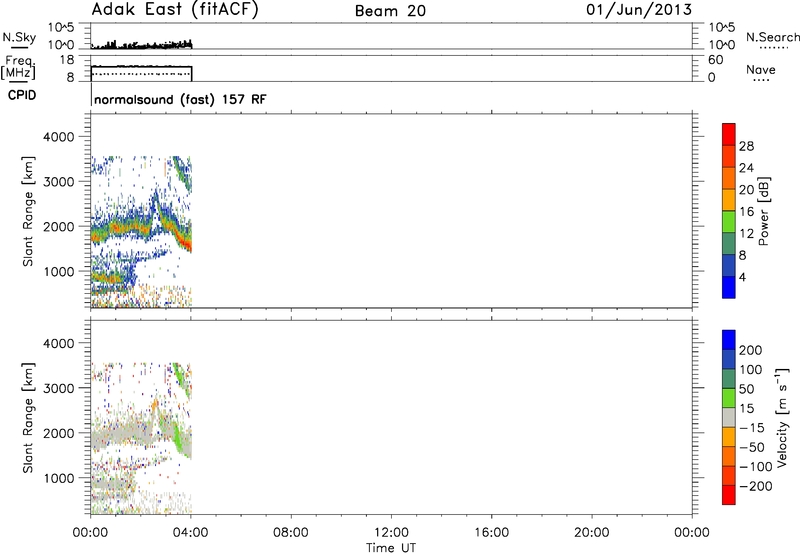Click the noise bars in the N.Sky panel
Viewport: 800px width, 554px height.
[141, 45]
